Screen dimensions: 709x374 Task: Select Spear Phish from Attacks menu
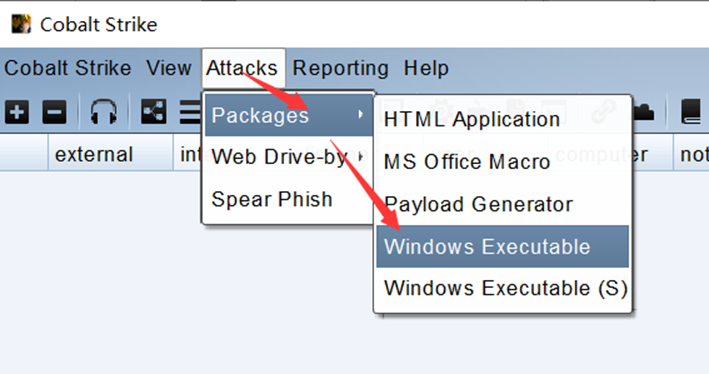[288, 199]
